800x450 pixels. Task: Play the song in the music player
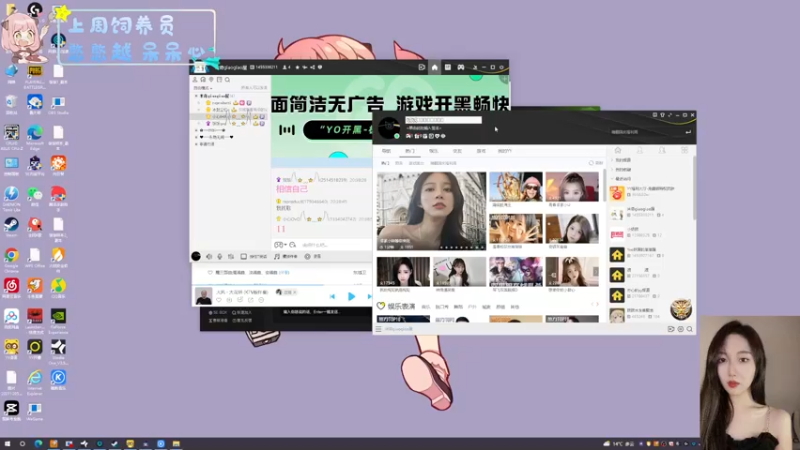(352, 296)
